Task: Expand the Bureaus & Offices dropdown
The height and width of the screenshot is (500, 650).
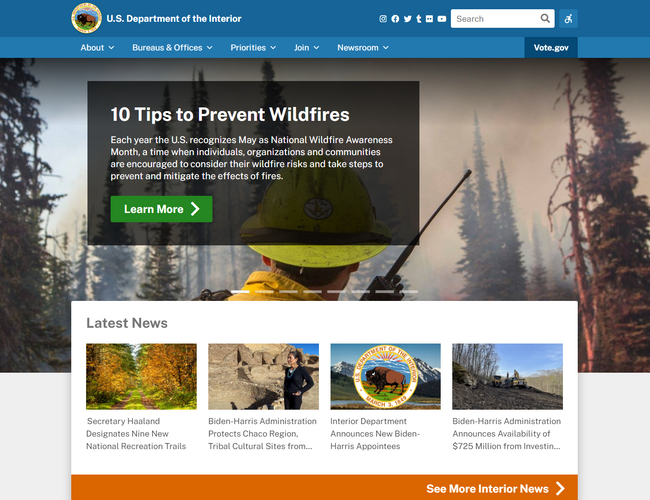Action: 172,48
